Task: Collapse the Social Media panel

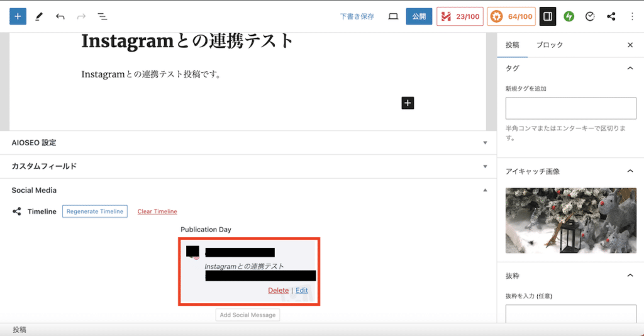Action: (485, 190)
